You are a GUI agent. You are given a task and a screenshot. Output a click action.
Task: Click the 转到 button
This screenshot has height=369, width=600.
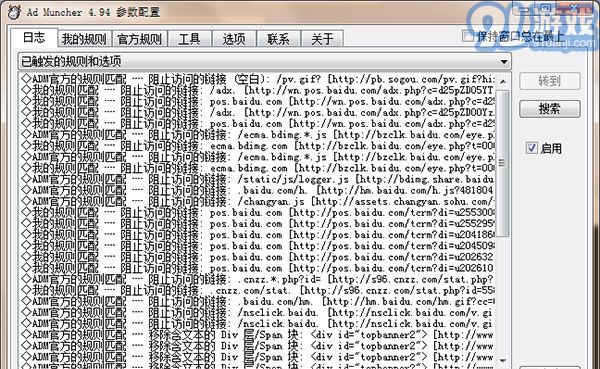click(549, 81)
